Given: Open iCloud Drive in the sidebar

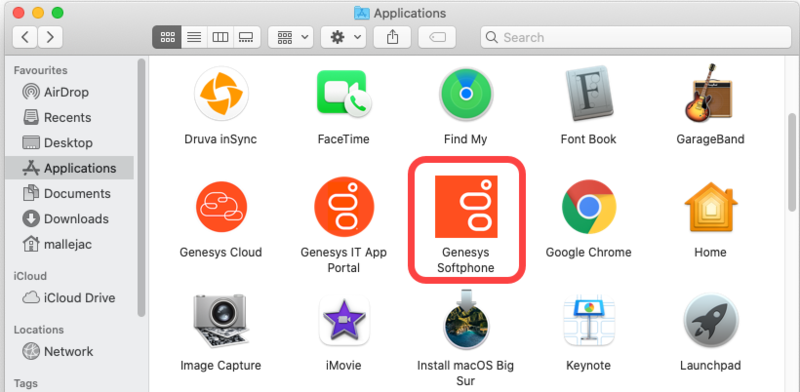Looking at the screenshot, I should click(x=69, y=298).
